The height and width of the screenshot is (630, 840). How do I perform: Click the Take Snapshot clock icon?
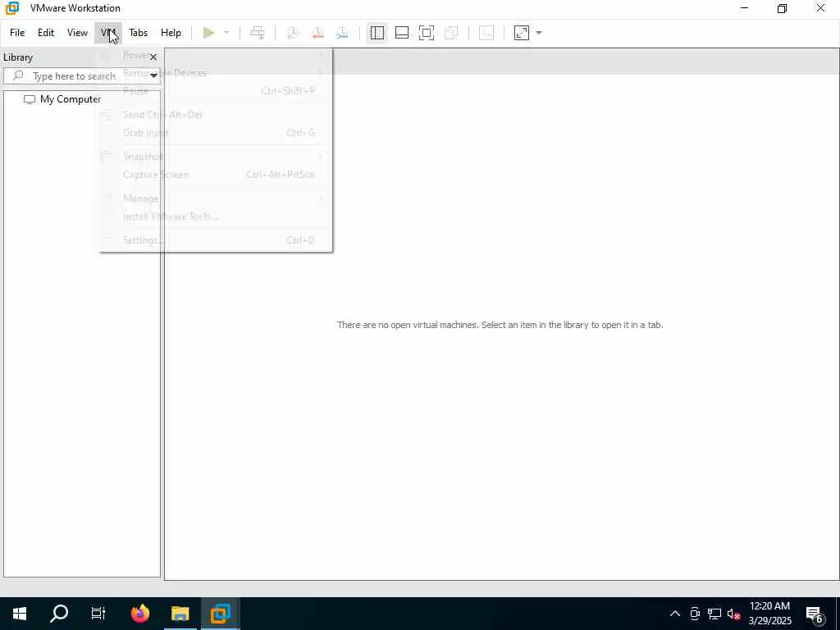(293, 33)
